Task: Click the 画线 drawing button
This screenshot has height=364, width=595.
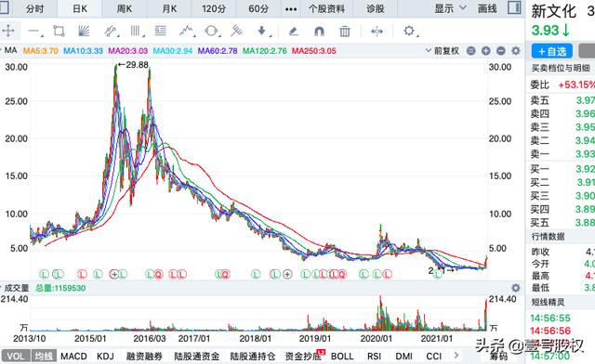Action: click(487, 8)
